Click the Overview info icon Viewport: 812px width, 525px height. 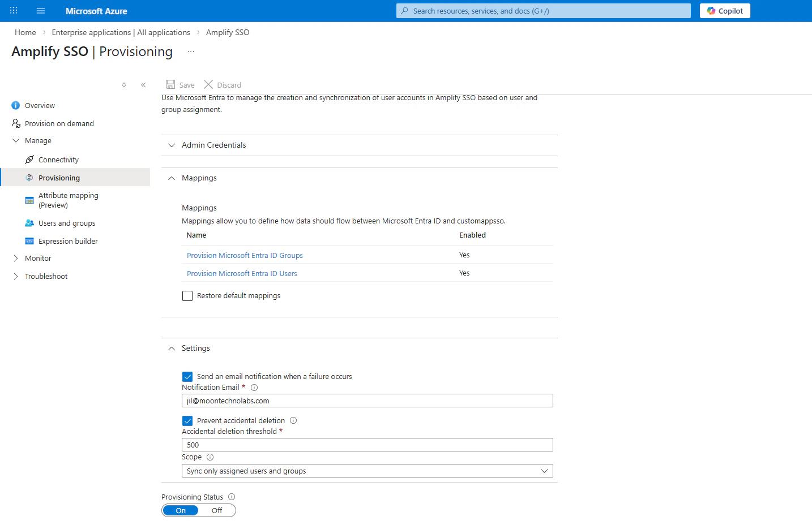coord(16,105)
